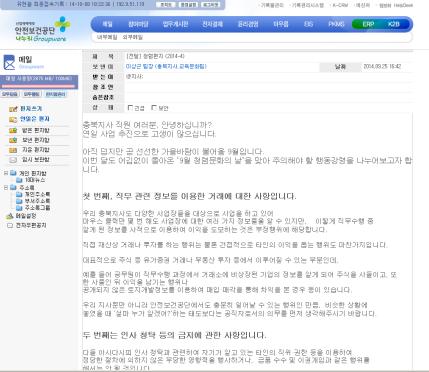The width and height of the screenshot is (429, 372).
Task: Collapse the 주소록 tree node
Action: coord(6,188)
